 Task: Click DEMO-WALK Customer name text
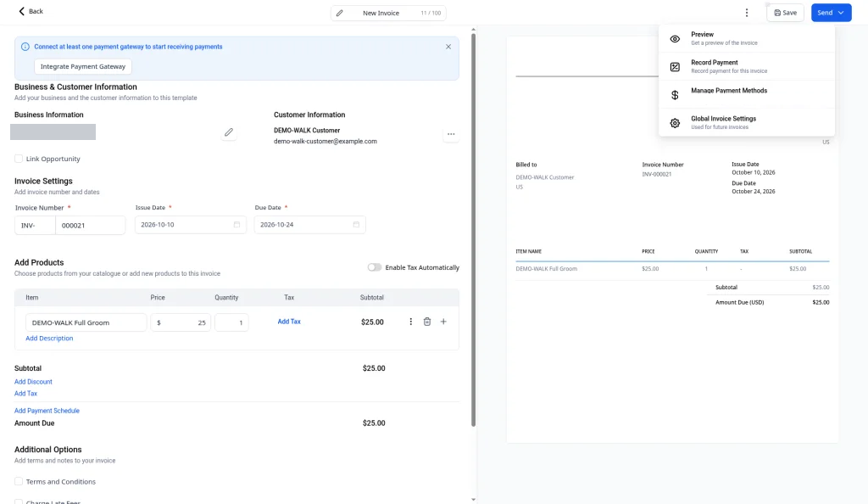coord(307,130)
